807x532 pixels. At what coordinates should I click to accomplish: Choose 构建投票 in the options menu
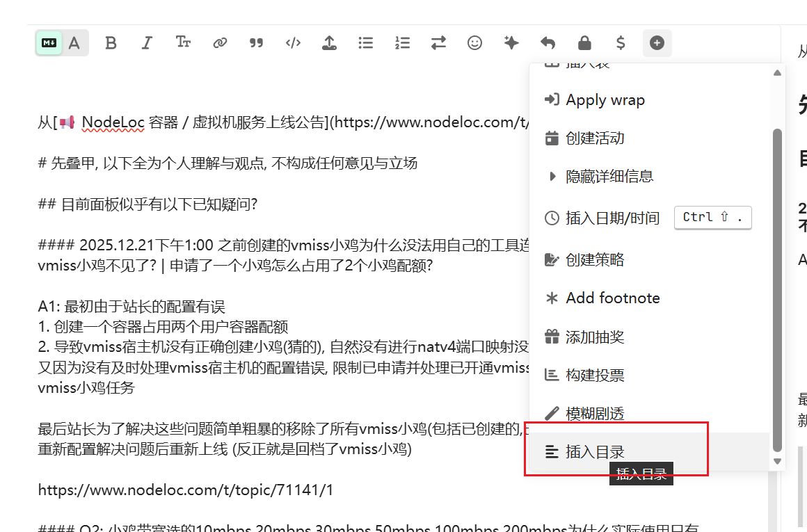coord(595,376)
